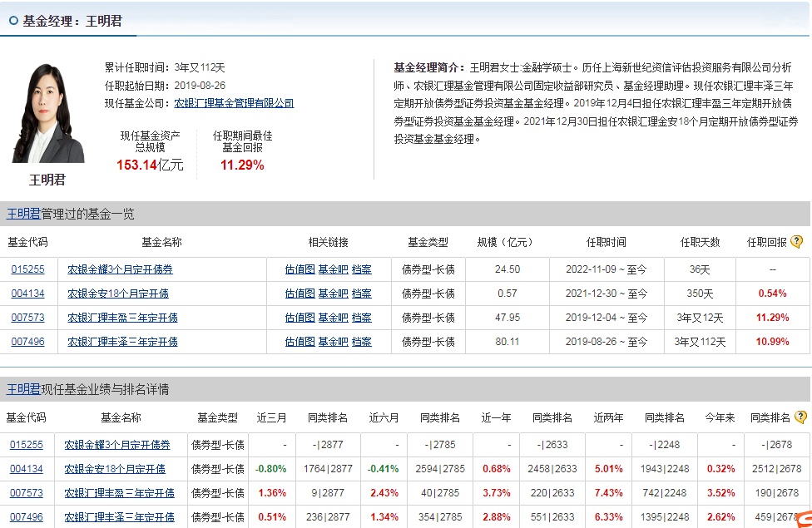Open fund code 007573 in managed funds table
This screenshot has height=528, width=812.
[x=28, y=318]
